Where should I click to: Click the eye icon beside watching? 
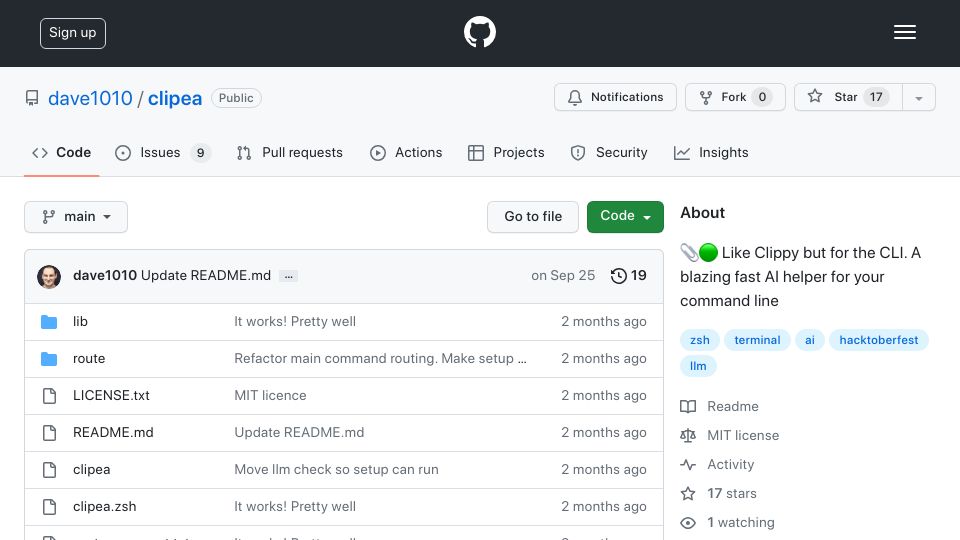[x=688, y=523]
